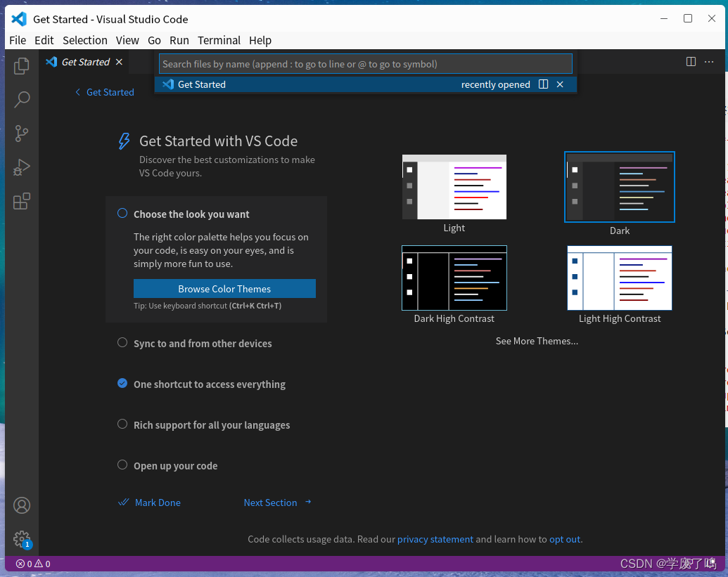Open the View menu

click(127, 40)
